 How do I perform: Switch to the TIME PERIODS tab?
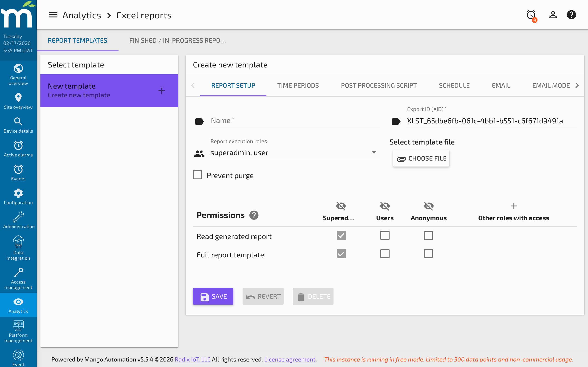pyautogui.click(x=298, y=85)
